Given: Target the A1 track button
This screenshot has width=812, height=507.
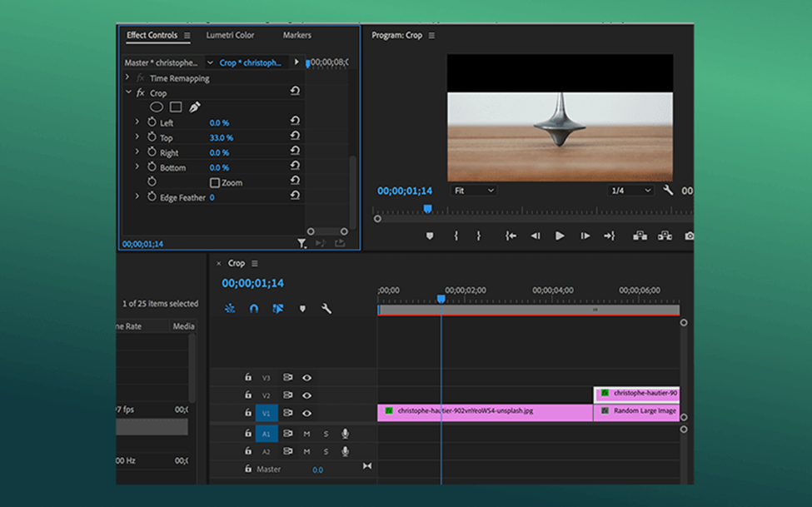Looking at the screenshot, I should [x=267, y=434].
